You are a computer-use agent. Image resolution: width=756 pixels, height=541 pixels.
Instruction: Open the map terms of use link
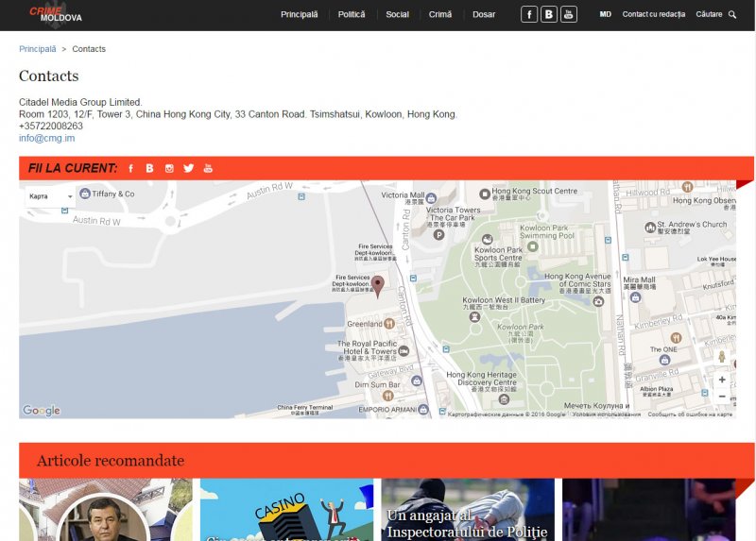606,414
